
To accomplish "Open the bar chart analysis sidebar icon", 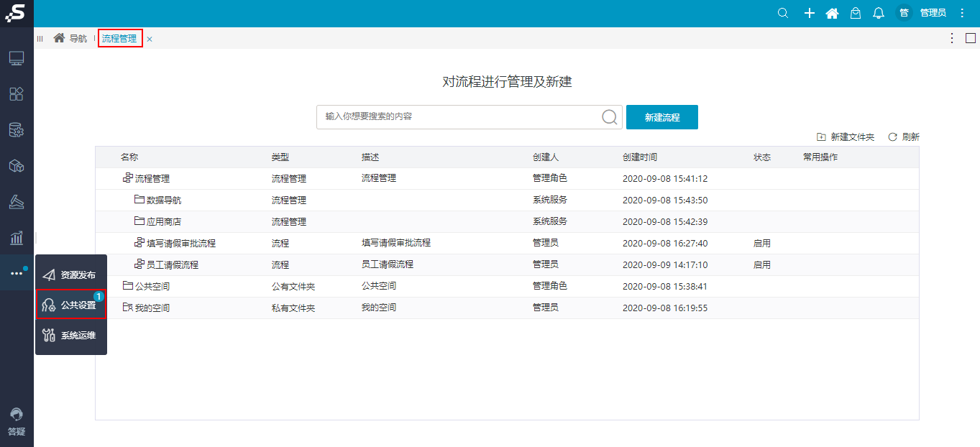I will click(x=17, y=238).
